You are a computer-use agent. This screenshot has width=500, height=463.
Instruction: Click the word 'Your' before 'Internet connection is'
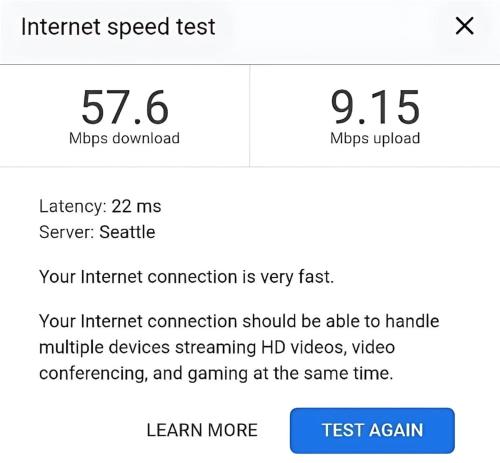57,277
